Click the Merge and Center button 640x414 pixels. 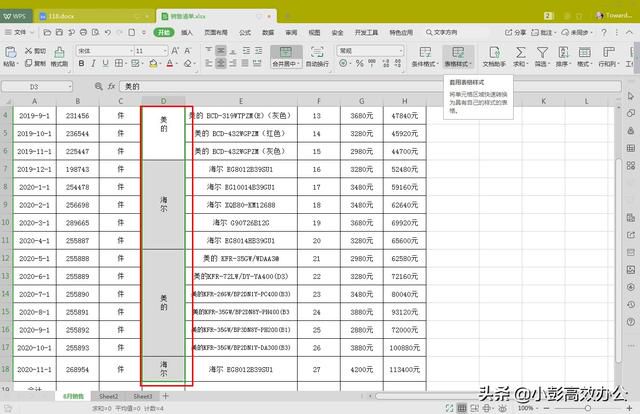[x=286, y=56]
